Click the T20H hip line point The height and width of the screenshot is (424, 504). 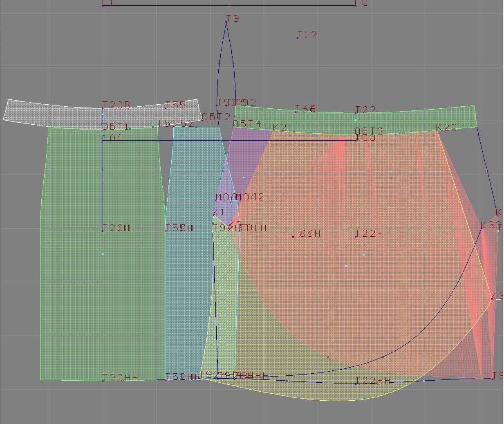(103, 231)
